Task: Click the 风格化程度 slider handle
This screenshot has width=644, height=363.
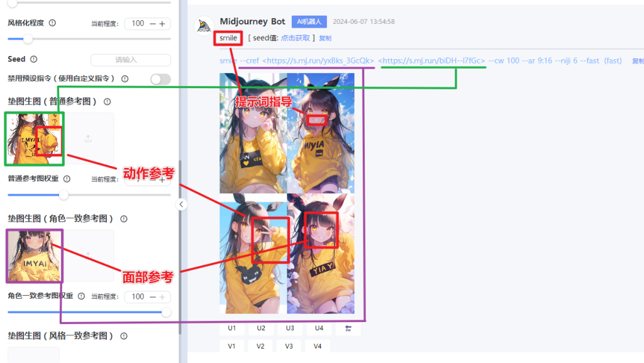Action: (28, 39)
